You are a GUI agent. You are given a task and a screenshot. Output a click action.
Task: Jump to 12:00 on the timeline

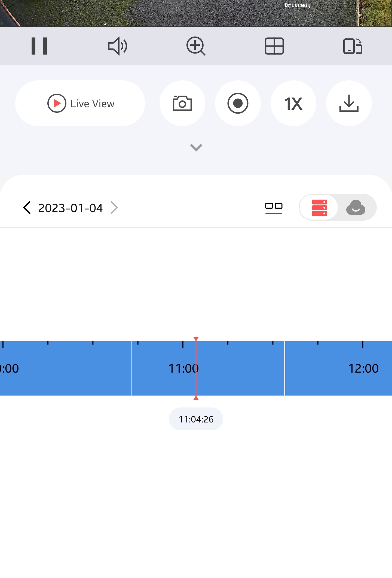(x=363, y=368)
